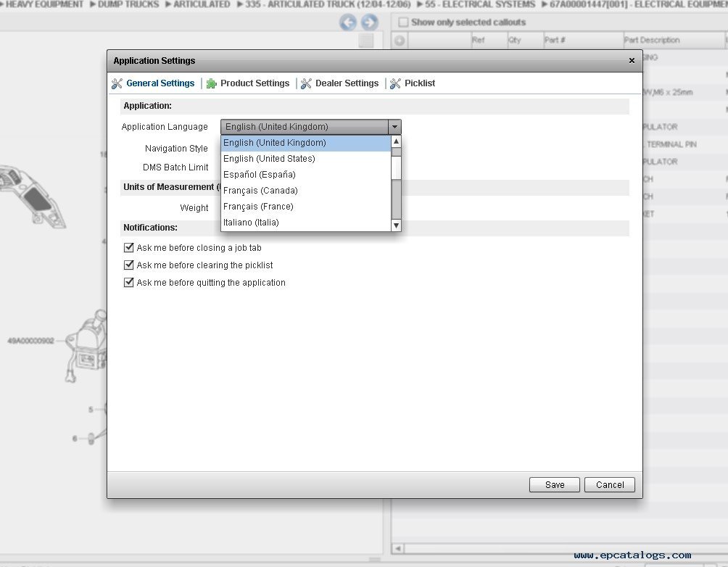The width and height of the screenshot is (728, 567).
Task: Choose Español (España) language option
Action: [x=259, y=175]
